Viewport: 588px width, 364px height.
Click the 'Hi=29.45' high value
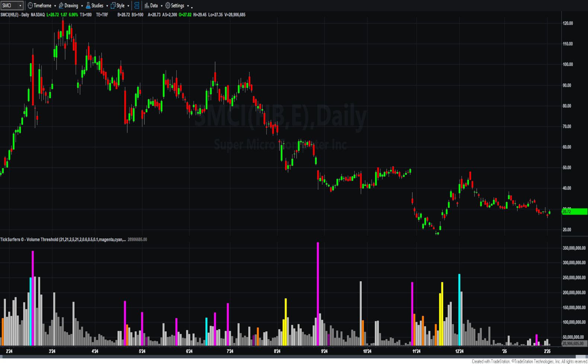point(200,15)
